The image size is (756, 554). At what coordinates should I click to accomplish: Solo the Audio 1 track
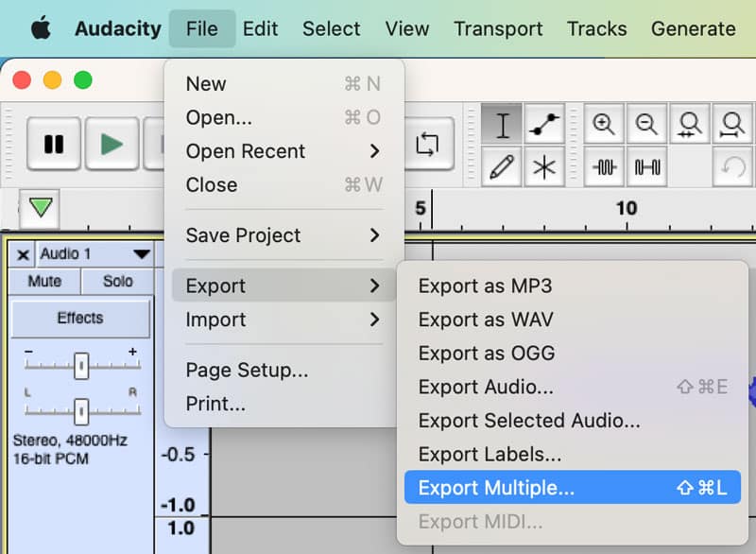117,281
